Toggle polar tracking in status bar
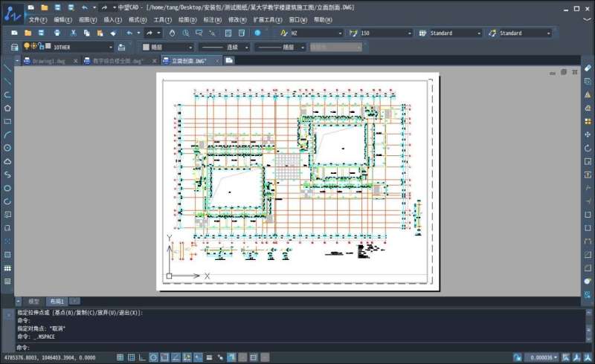 point(153,357)
